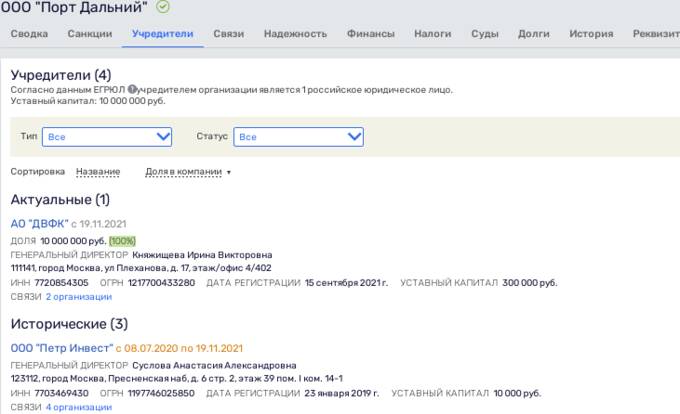Select the Учредители tab
Screen dimensions: 680x414
[x=162, y=34]
